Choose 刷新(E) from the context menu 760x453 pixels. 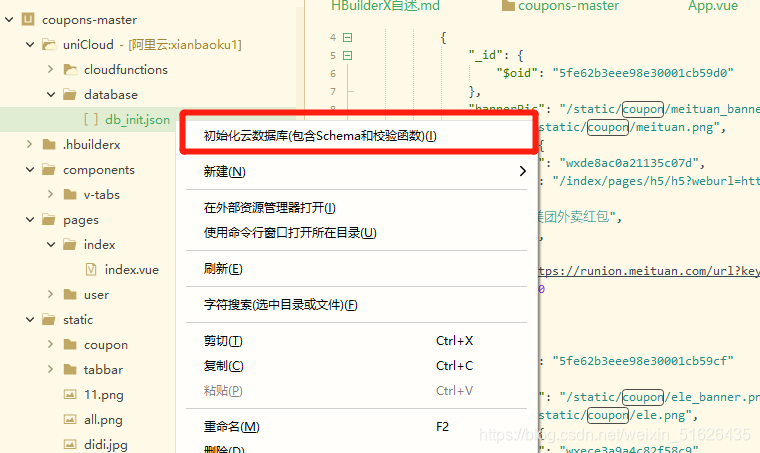(x=357, y=268)
